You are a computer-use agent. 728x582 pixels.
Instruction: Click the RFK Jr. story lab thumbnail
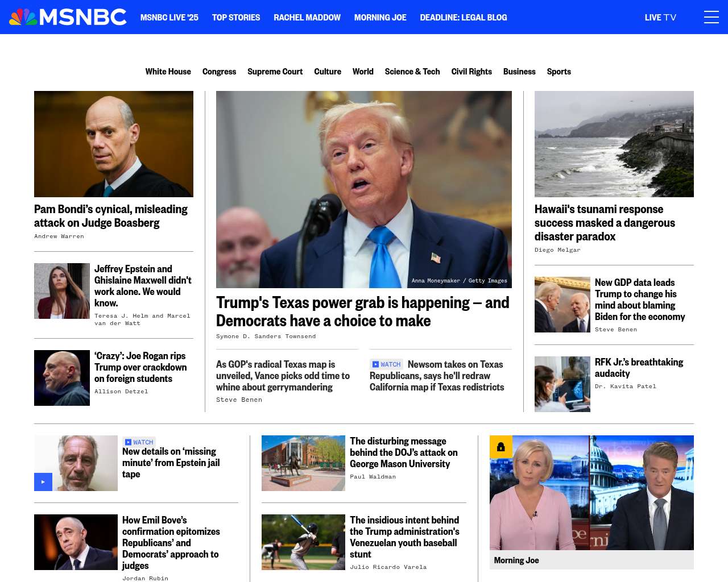(x=562, y=384)
